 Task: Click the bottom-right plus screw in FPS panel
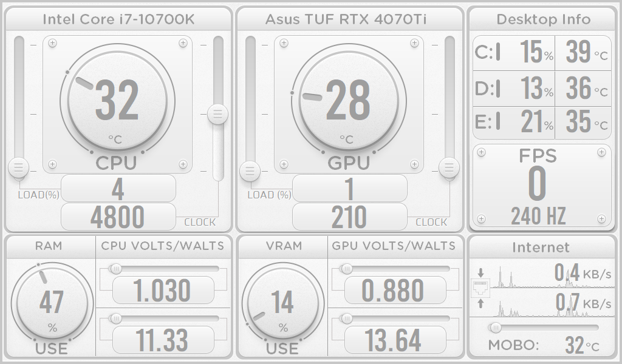pos(601,218)
